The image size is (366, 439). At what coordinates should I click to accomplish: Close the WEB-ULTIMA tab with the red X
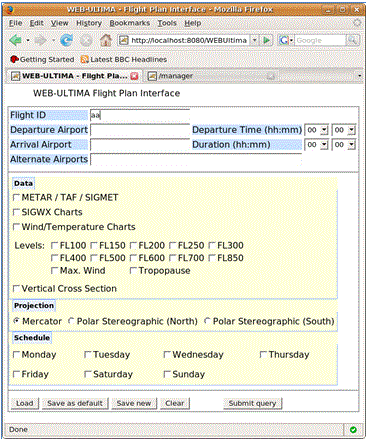[134, 76]
